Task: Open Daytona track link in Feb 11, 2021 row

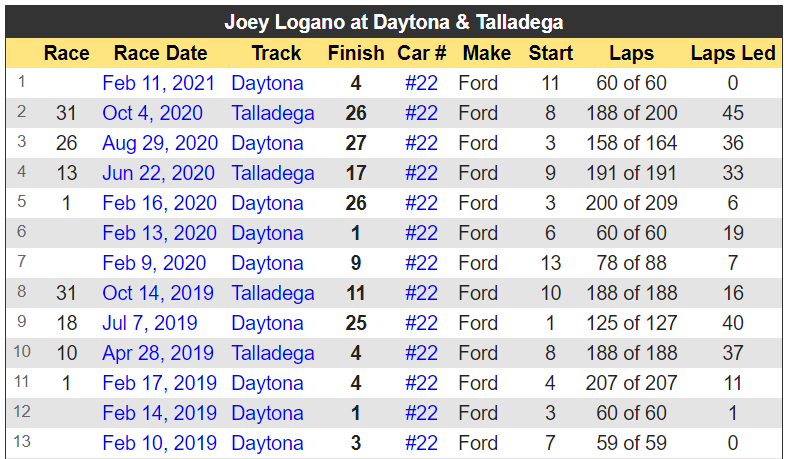Action: 267,83
